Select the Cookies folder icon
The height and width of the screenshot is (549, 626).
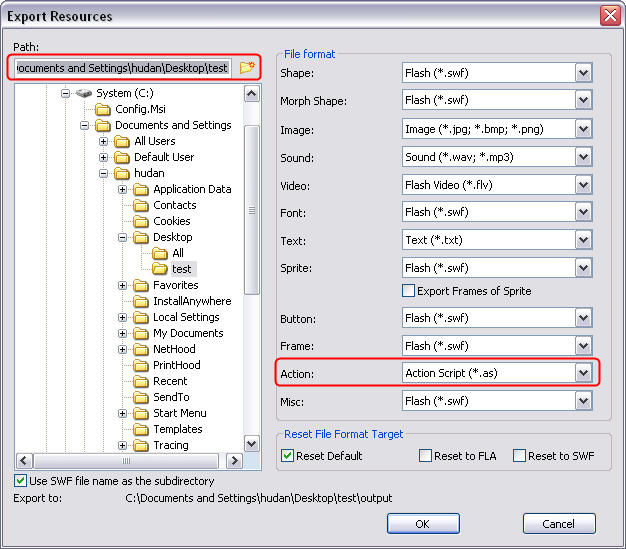[x=141, y=222]
